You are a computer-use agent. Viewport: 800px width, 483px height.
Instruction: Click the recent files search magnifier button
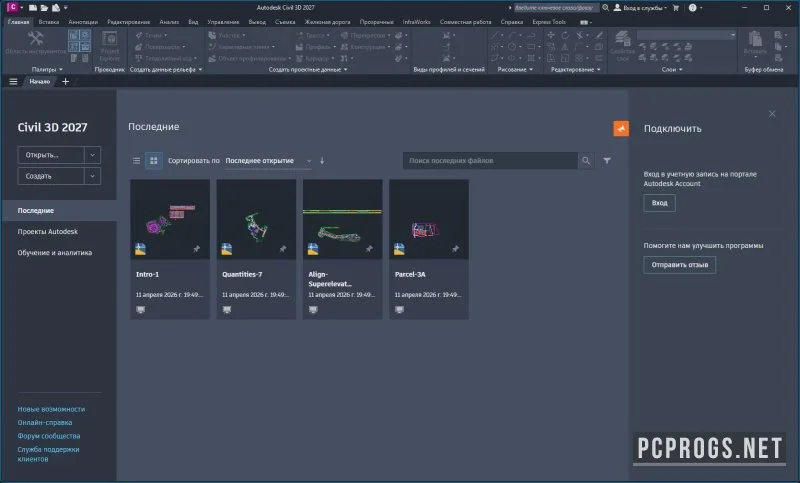click(x=586, y=161)
